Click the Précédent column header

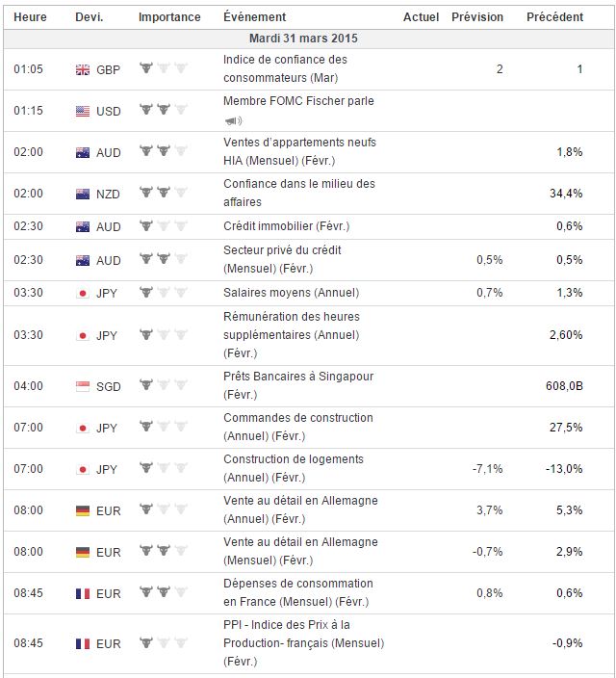[554, 17]
